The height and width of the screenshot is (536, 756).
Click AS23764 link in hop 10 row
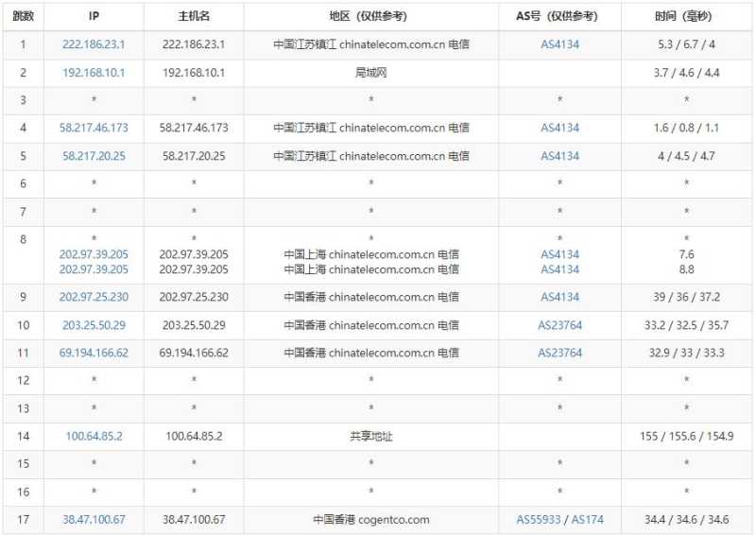click(559, 325)
